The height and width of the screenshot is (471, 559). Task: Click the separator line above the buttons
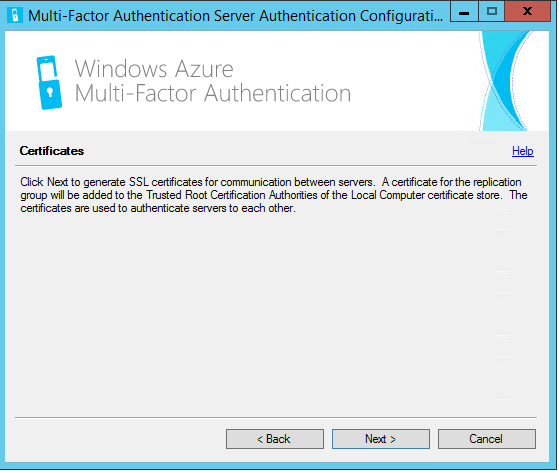point(276,417)
